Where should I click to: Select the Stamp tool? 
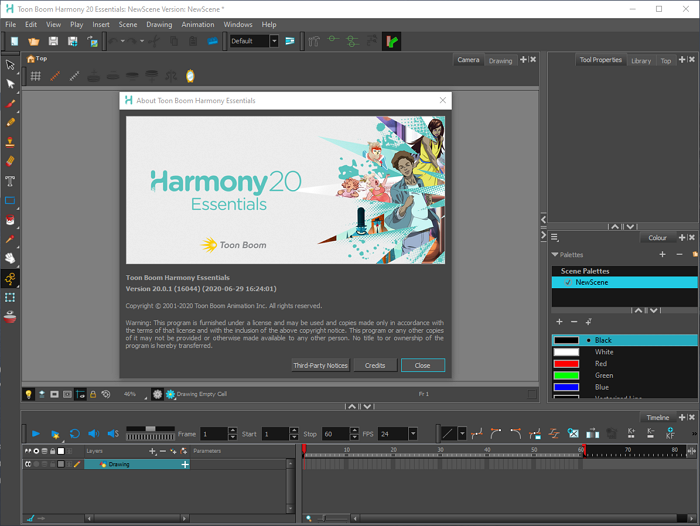[10, 142]
